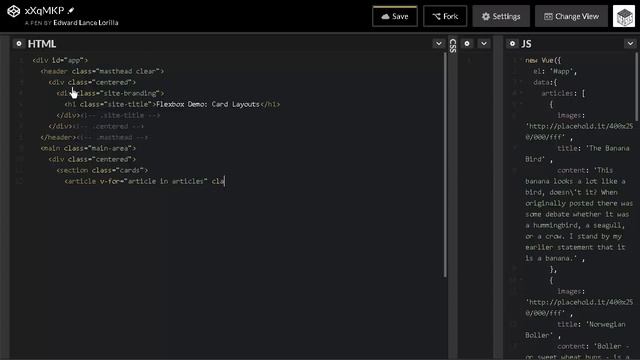The image size is (640, 360).
Task: Click the section class="cards" line
Action: click(x=102, y=170)
